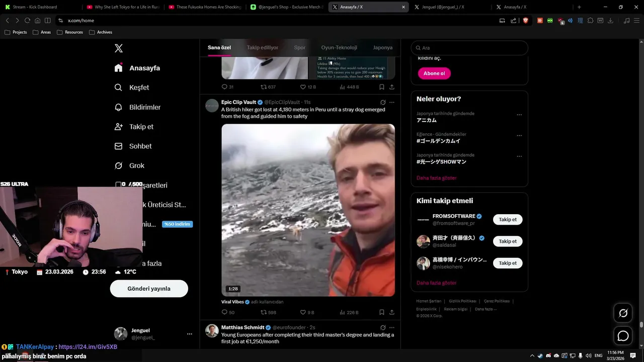Switch to Spor tab
Viewport: 644px width, 362px height.
[x=300, y=47]
